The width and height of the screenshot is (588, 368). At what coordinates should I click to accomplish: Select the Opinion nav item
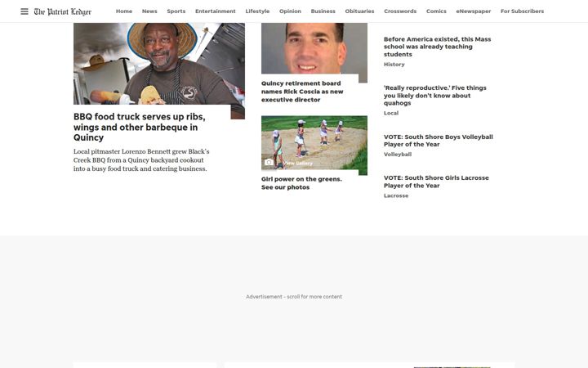click(x=290, y=11)
